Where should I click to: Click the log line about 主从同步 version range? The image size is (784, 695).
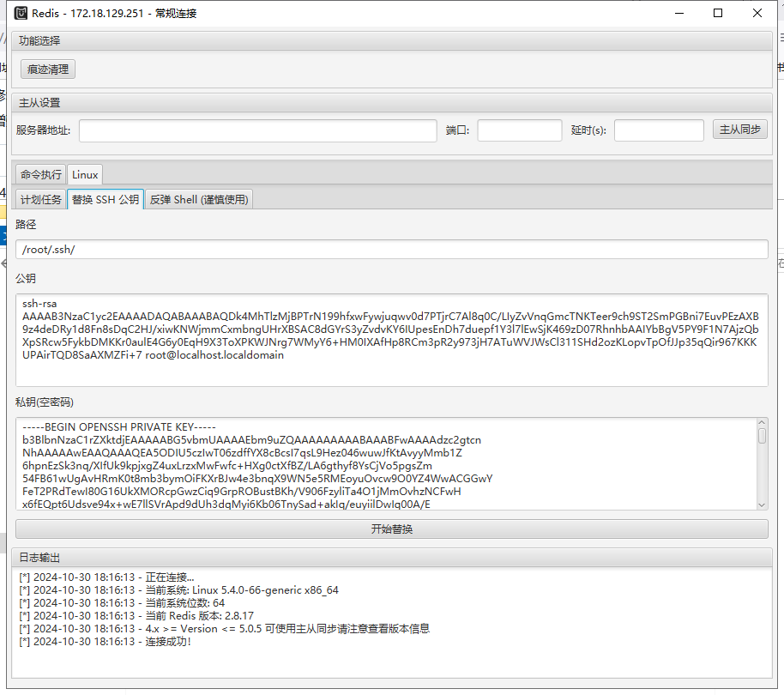[225, 629]
